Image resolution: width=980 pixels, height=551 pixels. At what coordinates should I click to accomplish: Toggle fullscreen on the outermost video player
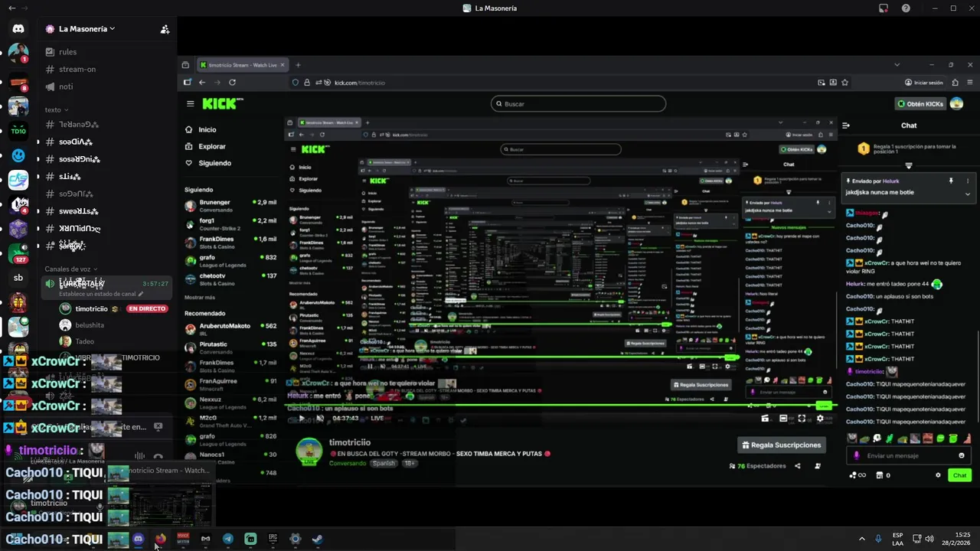coord(802,419)
